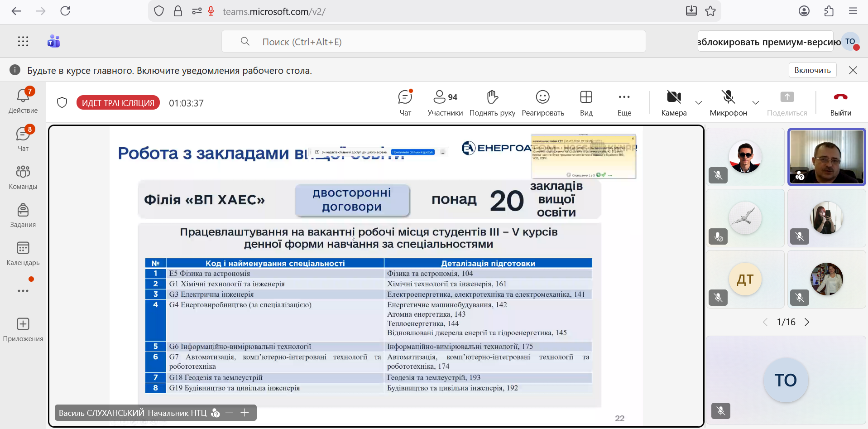Viewport: 868px width, 429px height.
Task: Open Задания assignments tab in sidebar
Action: [x=23, y=215]
